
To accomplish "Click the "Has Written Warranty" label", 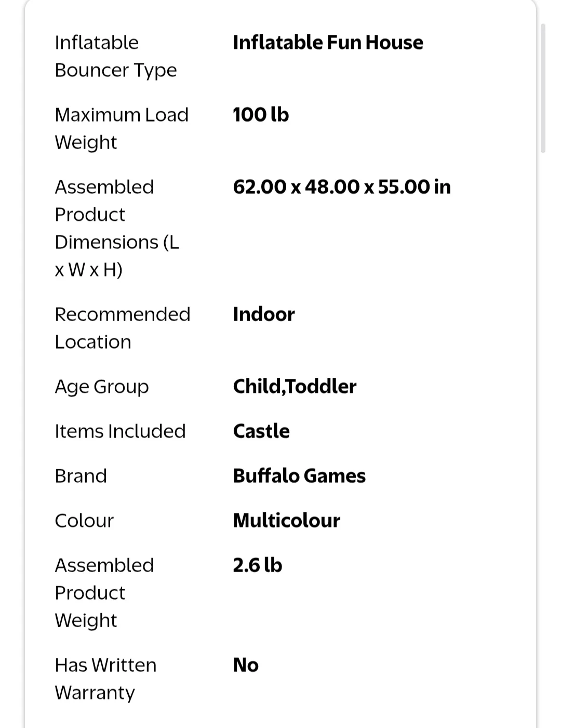I will [105, 679].
